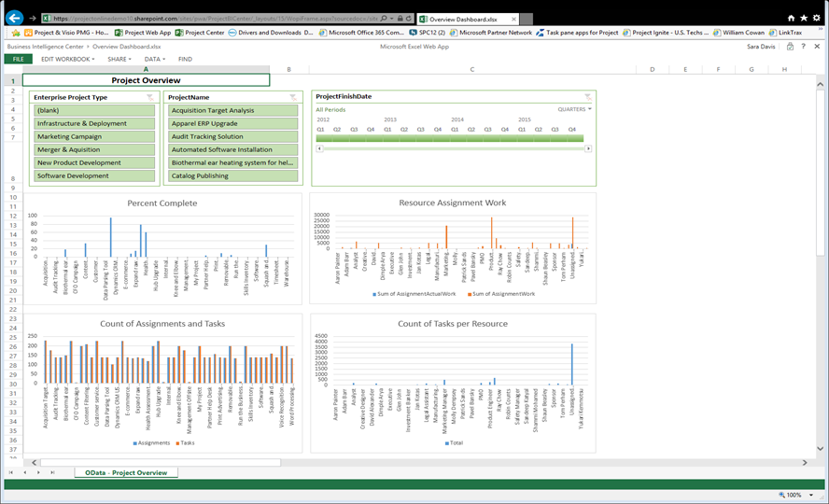Toggle Software Development project type filter
Viewport: 829px width, 504px height.
[x=94, y=175]
